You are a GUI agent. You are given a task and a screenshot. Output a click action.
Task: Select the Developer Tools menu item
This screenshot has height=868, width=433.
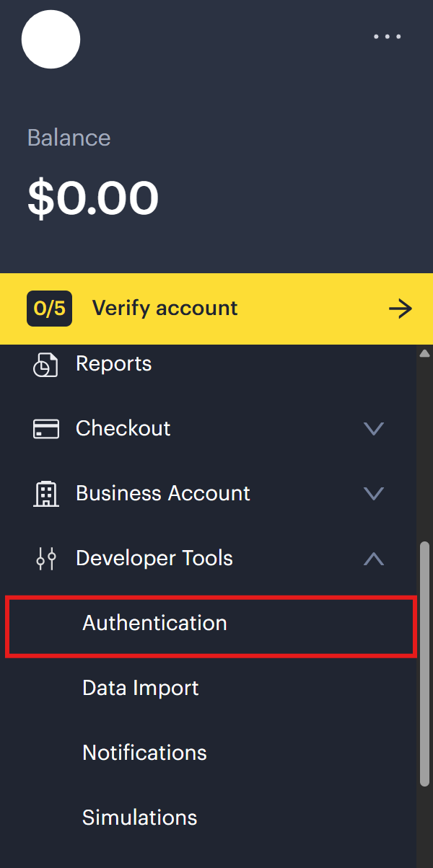pos(154,558)
